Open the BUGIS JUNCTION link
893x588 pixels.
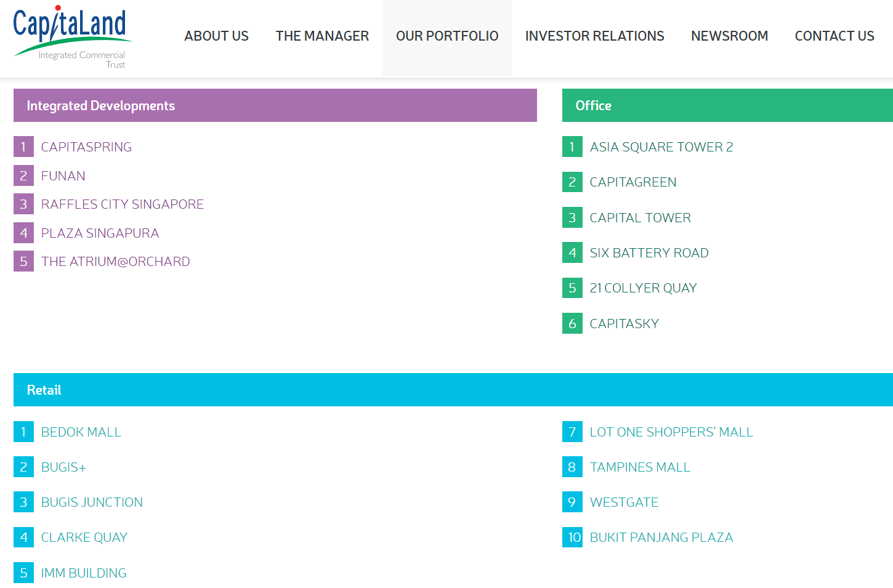point(92,502)
